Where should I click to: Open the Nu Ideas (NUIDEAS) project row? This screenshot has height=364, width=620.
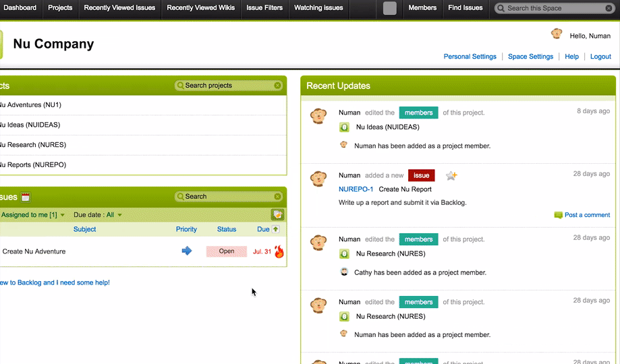pyautogui.click(x=143, y=125)
